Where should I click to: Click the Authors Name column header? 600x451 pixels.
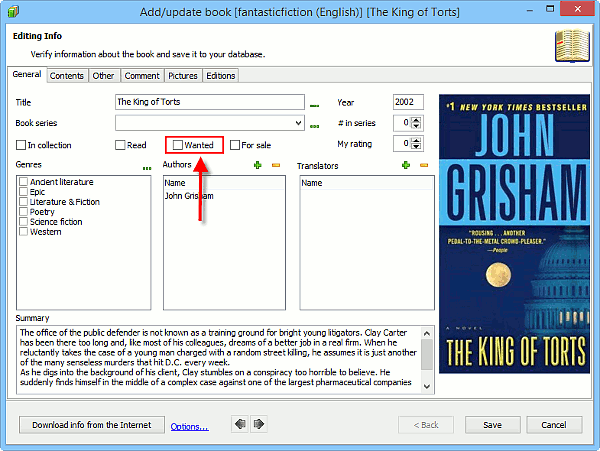tap(224, 183)
